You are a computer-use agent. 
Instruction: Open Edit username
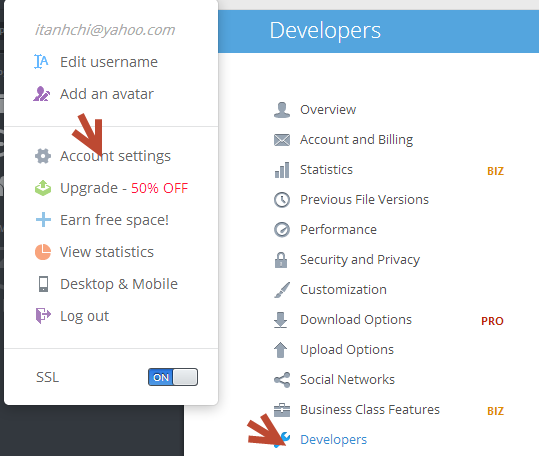point(109,62)
